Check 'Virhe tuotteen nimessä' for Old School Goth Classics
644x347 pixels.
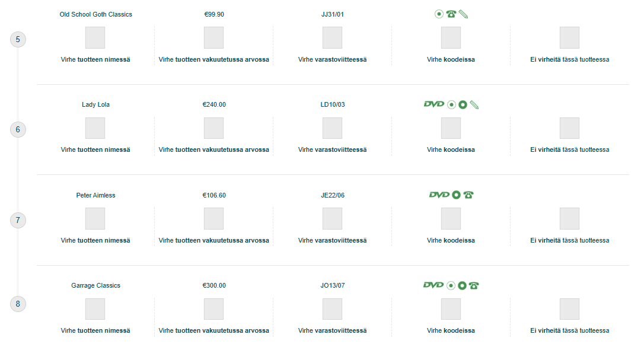(x=95, y=38)
